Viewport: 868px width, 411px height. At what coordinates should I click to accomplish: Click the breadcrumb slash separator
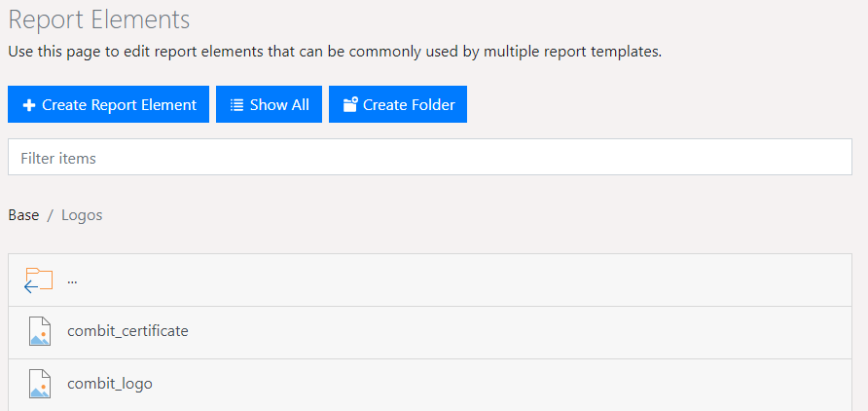click(51, 215)
